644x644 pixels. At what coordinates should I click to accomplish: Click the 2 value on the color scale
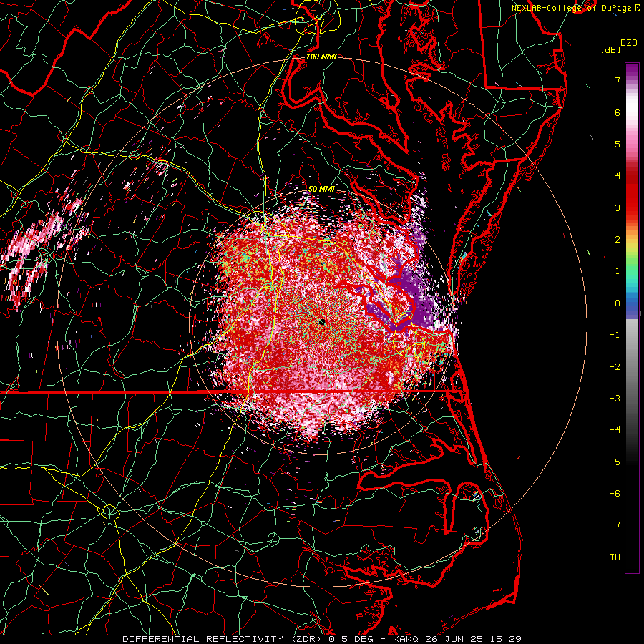pos(618,240)
